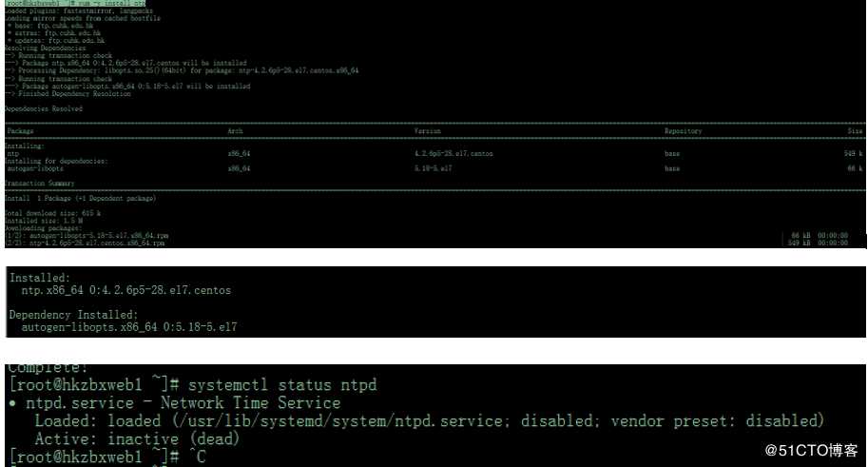Click the 'Repository' column header
The height and width of the screenshot is (467, 868).
tap(684, 131)
